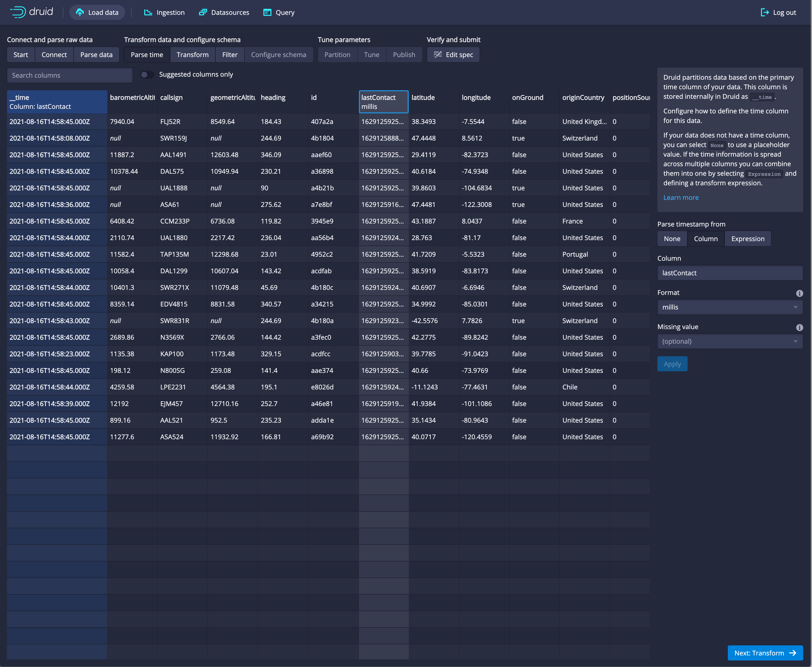Click callsign cell SWR159J
This screenshot has width=812, height=667.
tap(182, 138)
